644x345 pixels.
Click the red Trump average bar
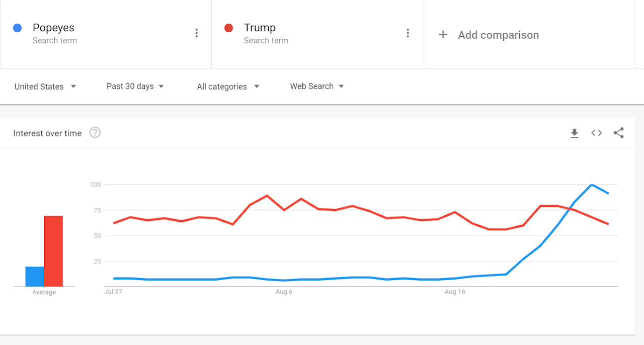(x=53, y=251)
